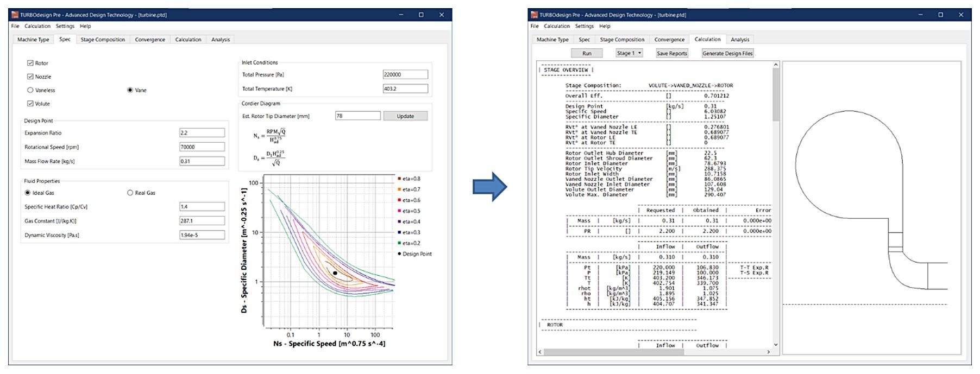The width and height of the screenshot is (980, 374).
Task: Choose the Real Gas radio button
Action: click(x=130, y=193)
